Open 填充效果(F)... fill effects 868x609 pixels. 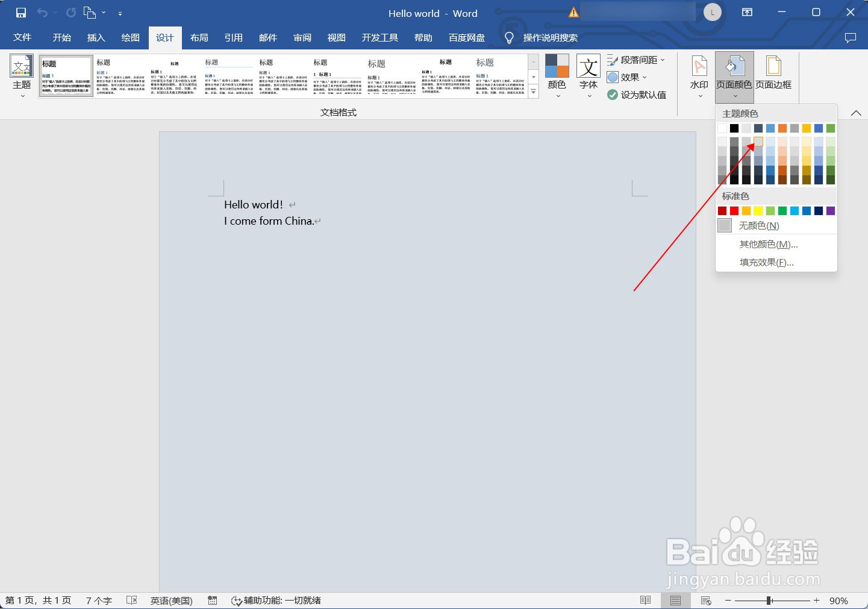tap(776, 262)
